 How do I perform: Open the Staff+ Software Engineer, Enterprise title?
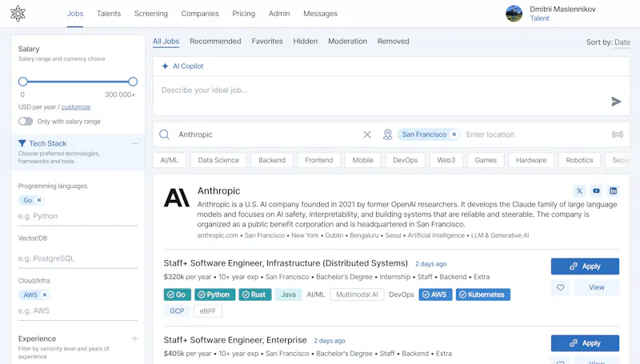[235, 340]
